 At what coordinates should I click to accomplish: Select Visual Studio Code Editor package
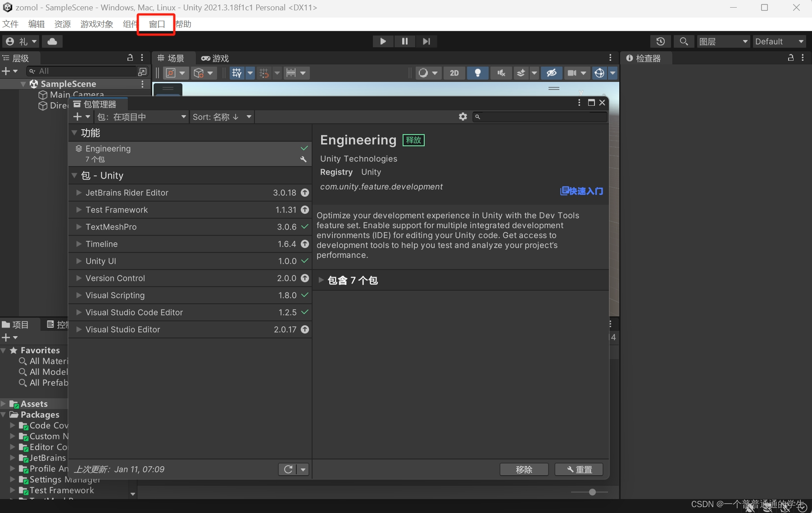[x=190, y=312]
